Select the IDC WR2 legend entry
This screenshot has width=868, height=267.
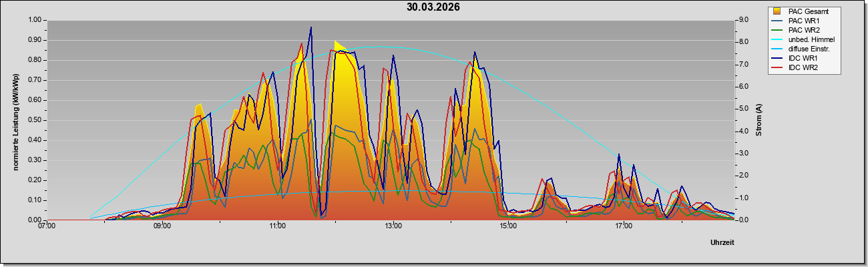tap(803, 68)
